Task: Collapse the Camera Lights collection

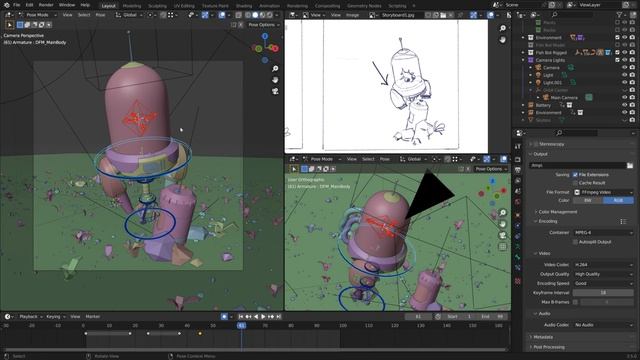Action: (x=523, y=60)
